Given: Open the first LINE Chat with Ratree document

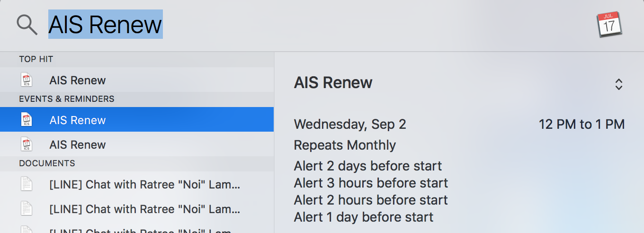Looking at the screenshot, I should coord(137,184).
